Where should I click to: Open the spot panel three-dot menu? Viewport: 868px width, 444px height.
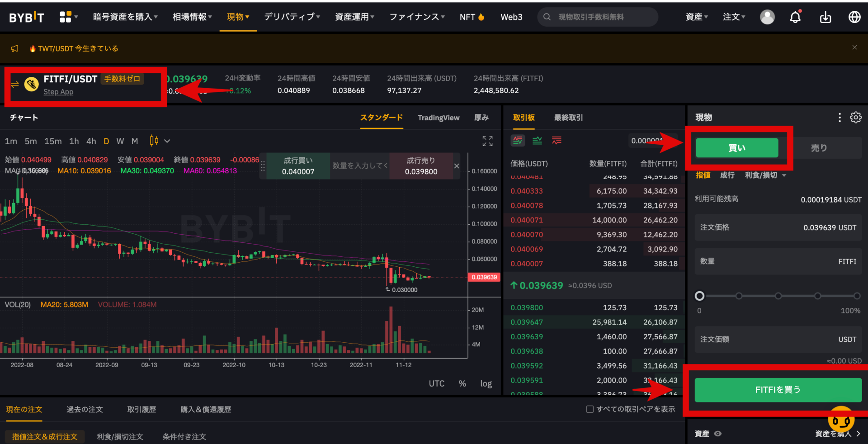(x=840, y=118)
